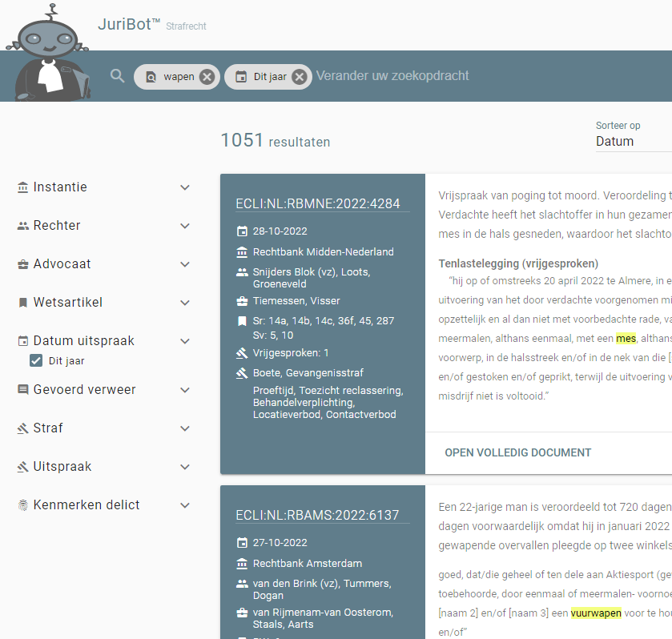Screen dimensions: 672x639
Task: Click the Gevoerd verweer message icon
Action: (x=22, y=390)
